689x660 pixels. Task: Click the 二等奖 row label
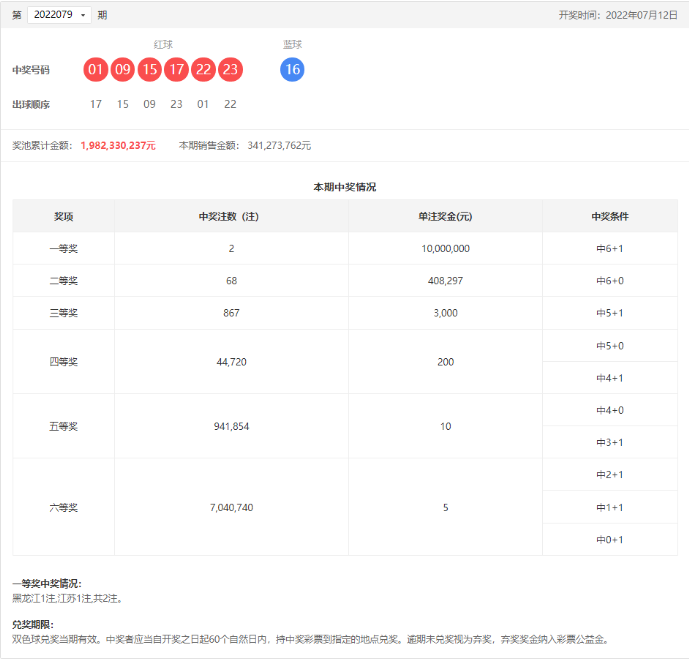(64, 281)
